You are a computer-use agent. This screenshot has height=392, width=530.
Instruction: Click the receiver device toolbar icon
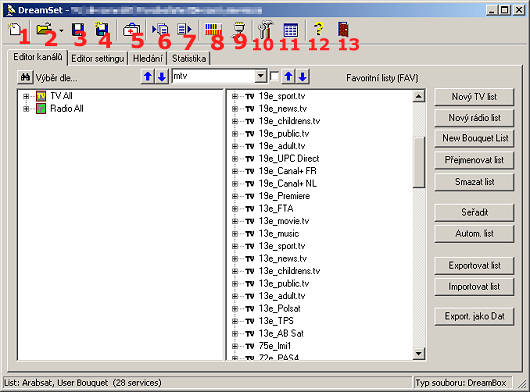(239, 29)
